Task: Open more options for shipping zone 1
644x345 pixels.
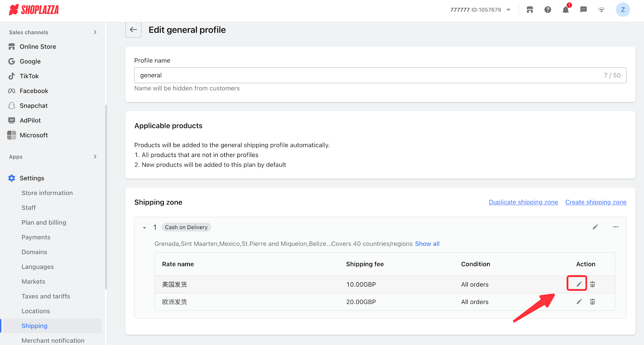Action: pos(615,227)
